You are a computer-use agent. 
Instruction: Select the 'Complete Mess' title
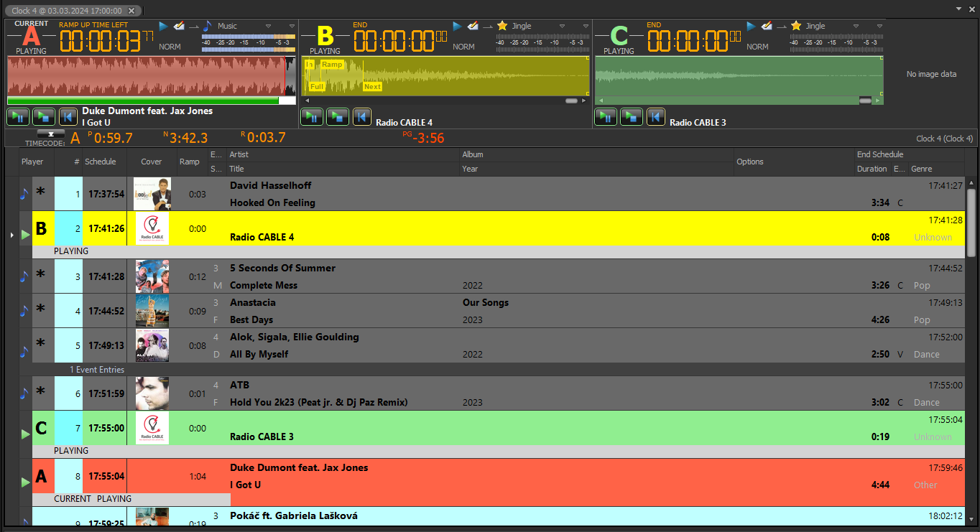coord(263,285)
